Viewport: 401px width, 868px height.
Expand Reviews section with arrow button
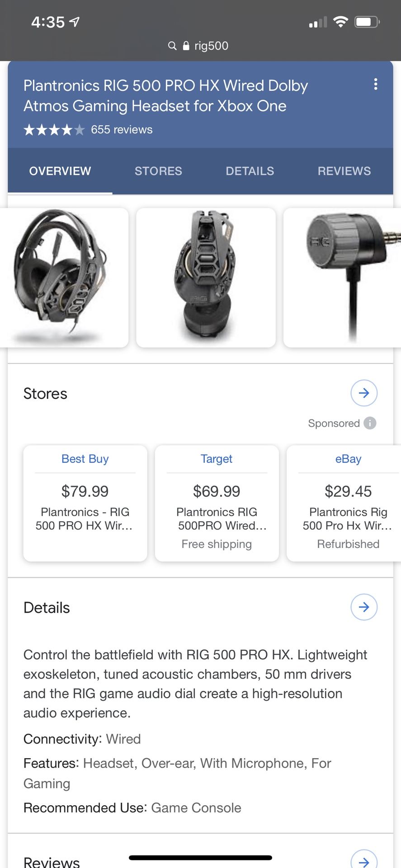(x=364, y=860)
